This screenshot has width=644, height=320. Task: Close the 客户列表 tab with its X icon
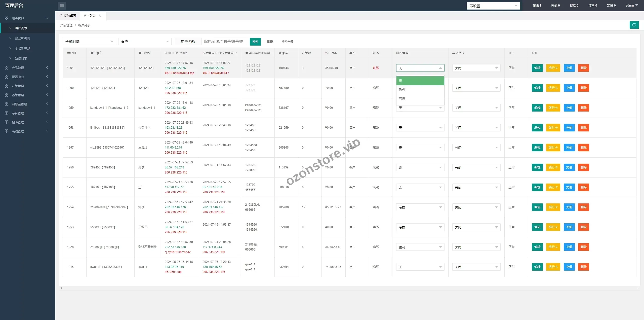(100, 16)
